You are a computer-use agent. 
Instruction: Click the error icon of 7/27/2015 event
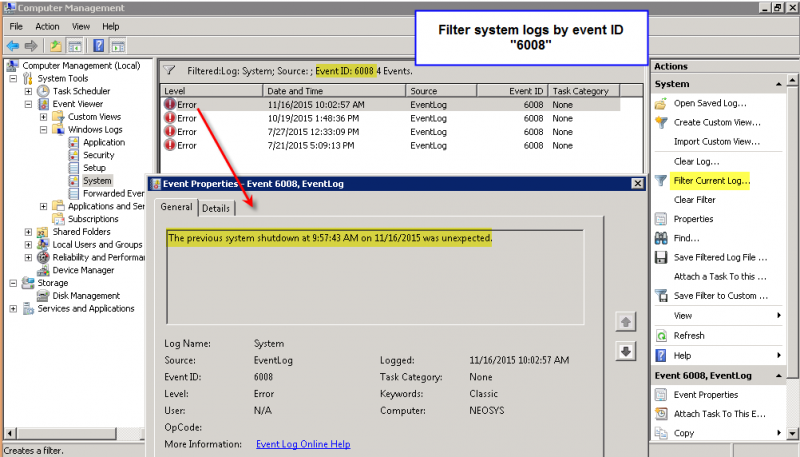click(x=169, y=132)
